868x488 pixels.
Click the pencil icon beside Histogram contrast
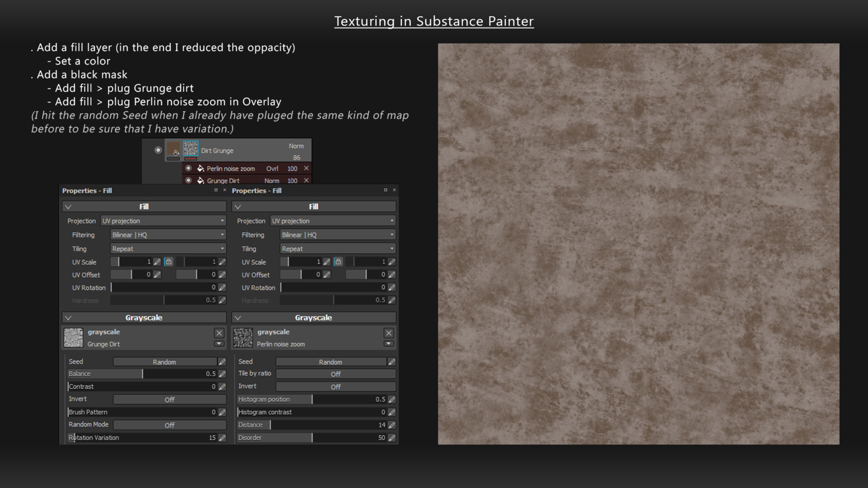[x=392, y=412]
